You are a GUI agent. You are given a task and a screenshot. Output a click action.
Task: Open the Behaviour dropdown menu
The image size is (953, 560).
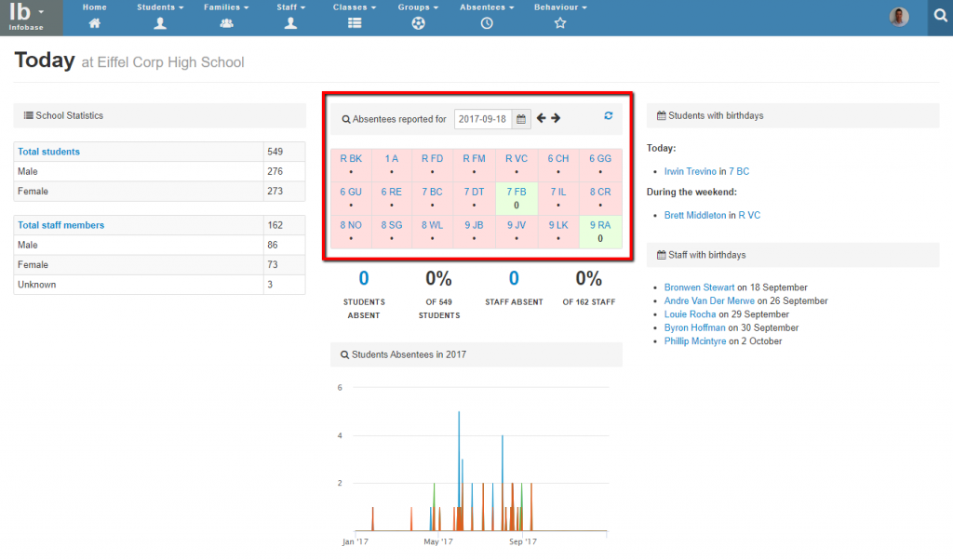click(x=560, y=7)
